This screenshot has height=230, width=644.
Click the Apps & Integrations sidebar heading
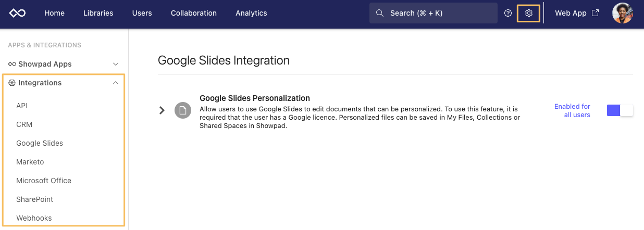click(45, 45)
